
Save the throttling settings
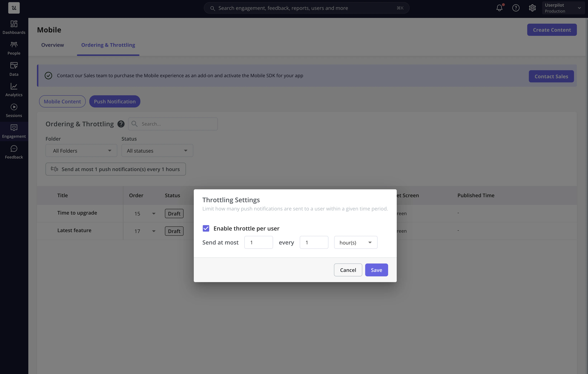click(x=376, y=270)
